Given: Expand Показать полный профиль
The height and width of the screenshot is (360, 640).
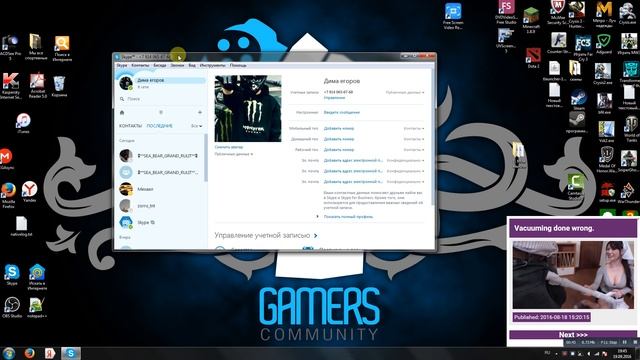Looking at the screenshot, I should (x=348, y=217).
